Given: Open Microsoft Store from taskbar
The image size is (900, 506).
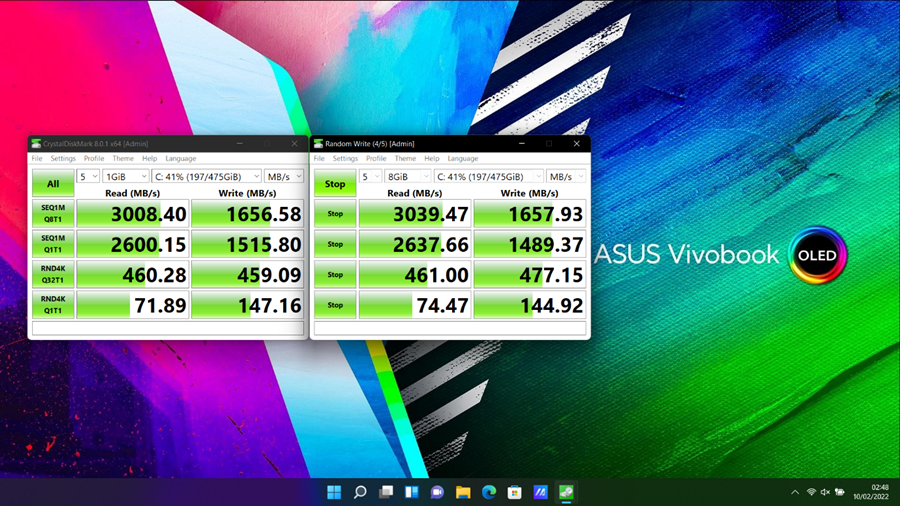Looking at the screenshot, I should coord(514,492).
